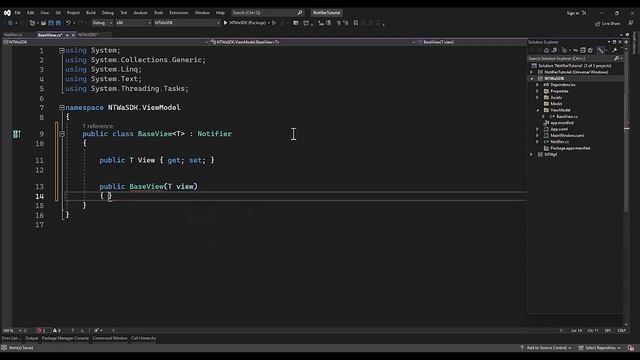Click the Undo toolbar icon
The width and height of the screenshot is (640, 360).
pos(68,23)
